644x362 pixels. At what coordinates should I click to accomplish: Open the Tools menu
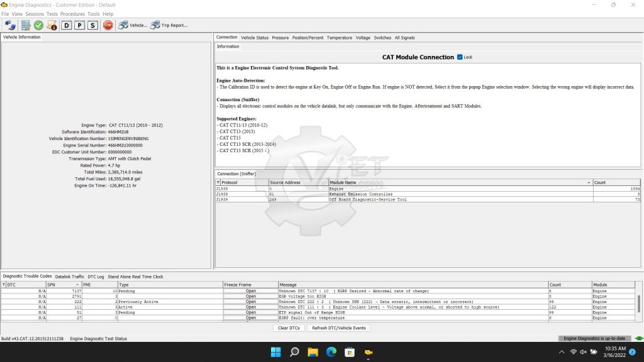pyautogui.click(x=93, y=13)
